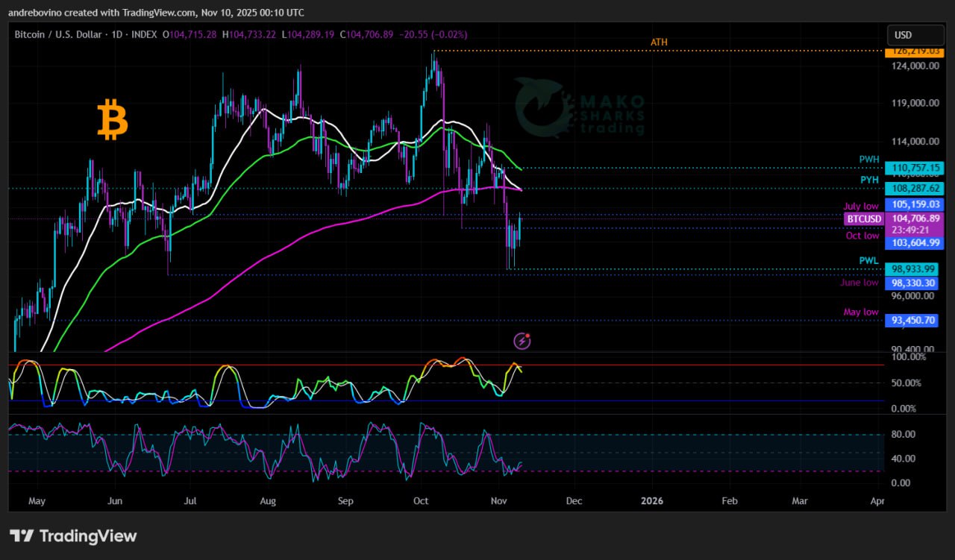
Task: Click the 100.00% level on oscillator scale
Action: (x=909, y=357)
